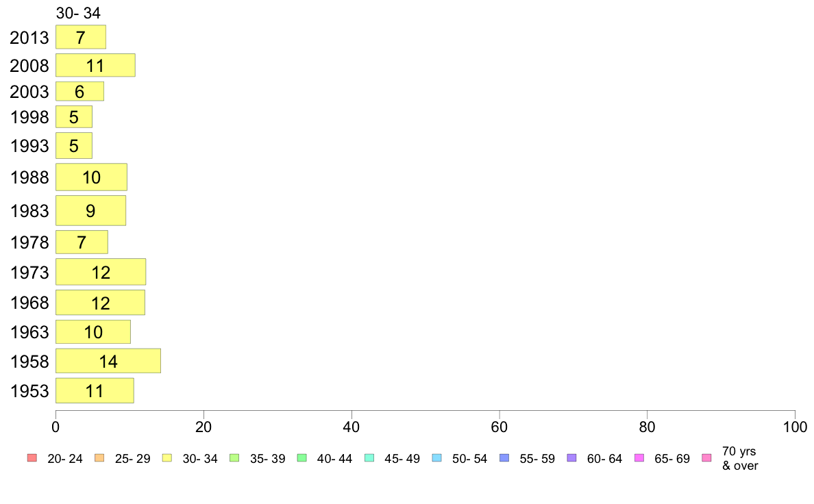The width and height of the screenshot is (814, 504).
Task: Select the 1973 bar with value 12
Action: [100, 272]
